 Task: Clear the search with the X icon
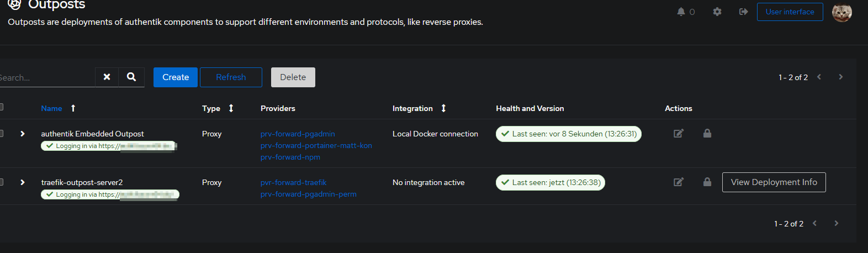coord(107,77)
